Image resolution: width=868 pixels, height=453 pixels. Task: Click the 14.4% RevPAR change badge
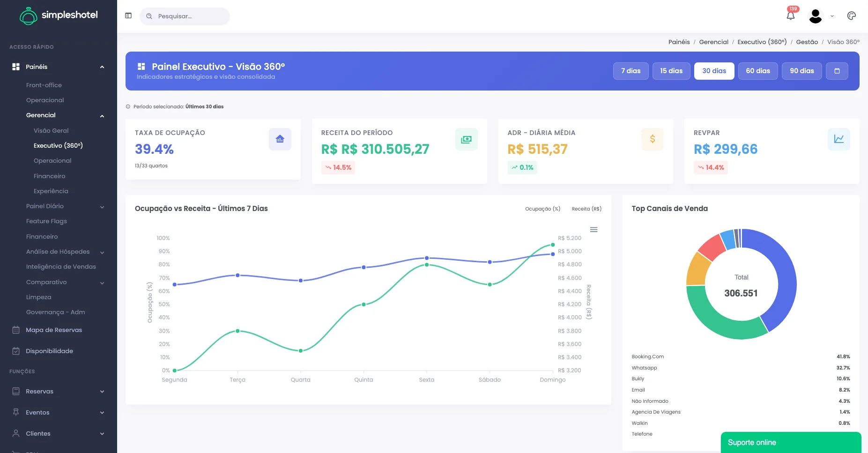[x=711, y=167]
